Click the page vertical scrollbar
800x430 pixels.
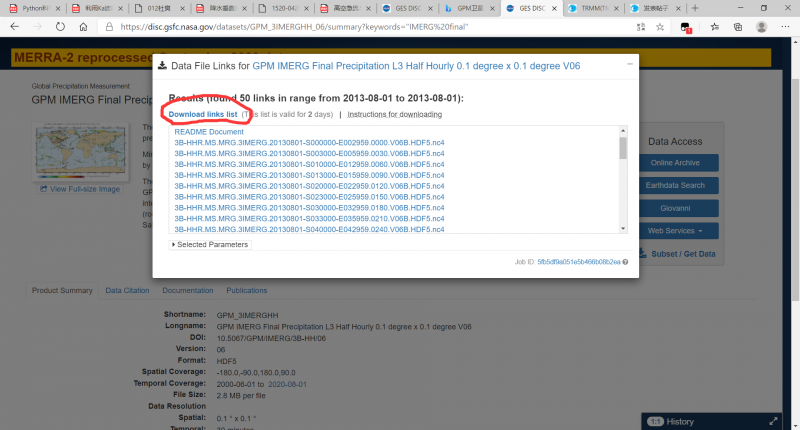(795, 190)
